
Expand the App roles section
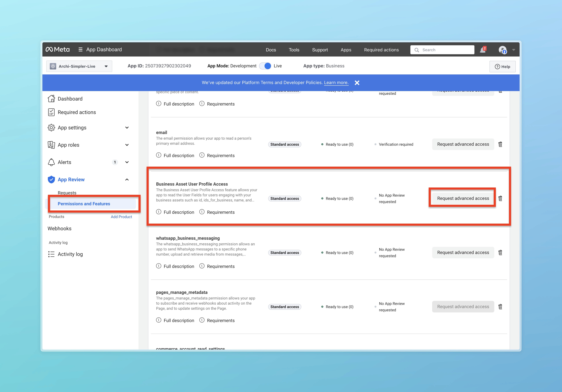coord(127,145)
